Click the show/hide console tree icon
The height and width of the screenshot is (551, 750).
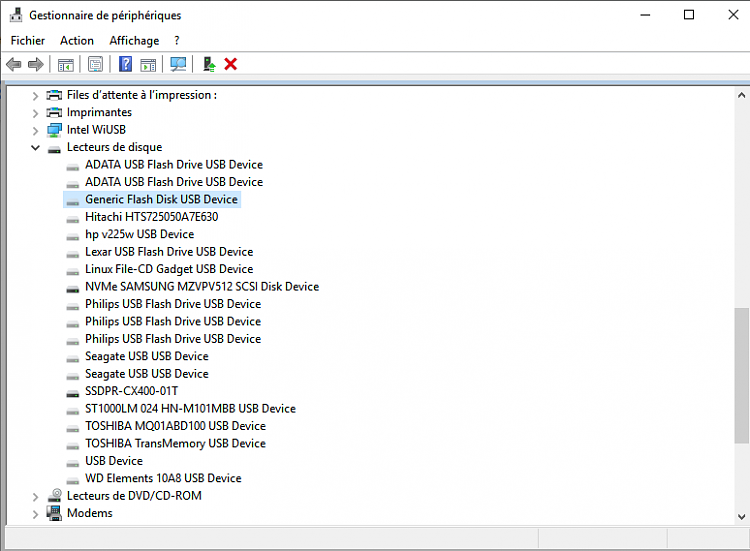click(65, 64)
